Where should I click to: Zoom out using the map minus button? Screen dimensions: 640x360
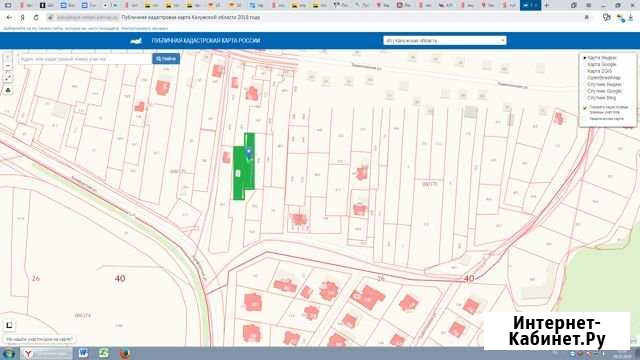click(x=8, y=66)
